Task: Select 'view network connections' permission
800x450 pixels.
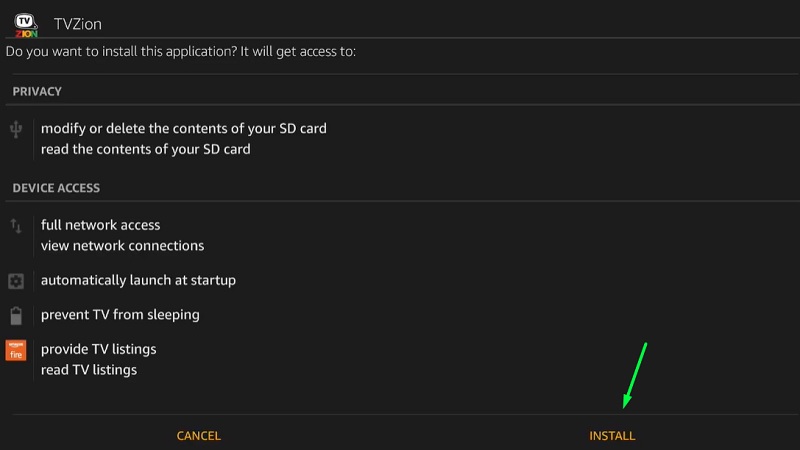Action: pyautogui.click(x=122, y=246)
